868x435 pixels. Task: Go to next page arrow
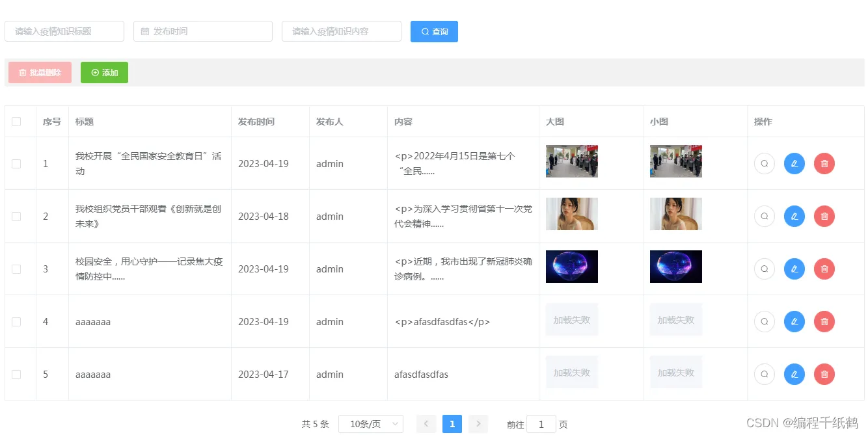478,424
